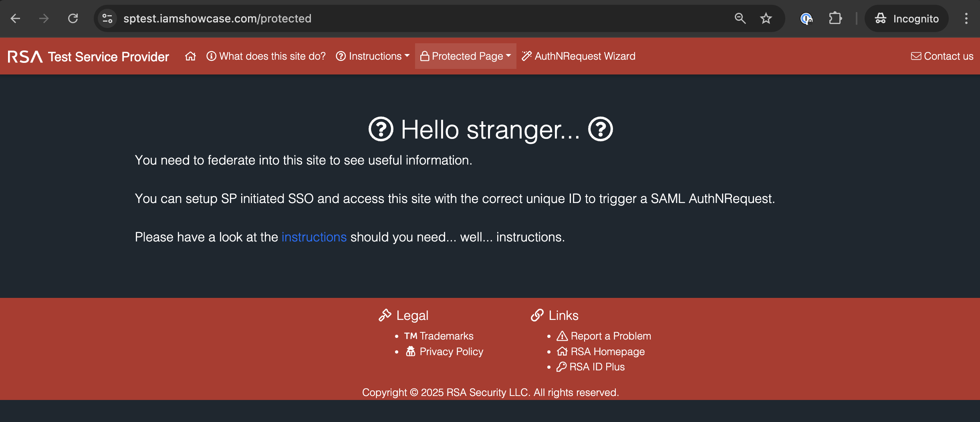Open the Protected Page dropdown

click(465, 56)
